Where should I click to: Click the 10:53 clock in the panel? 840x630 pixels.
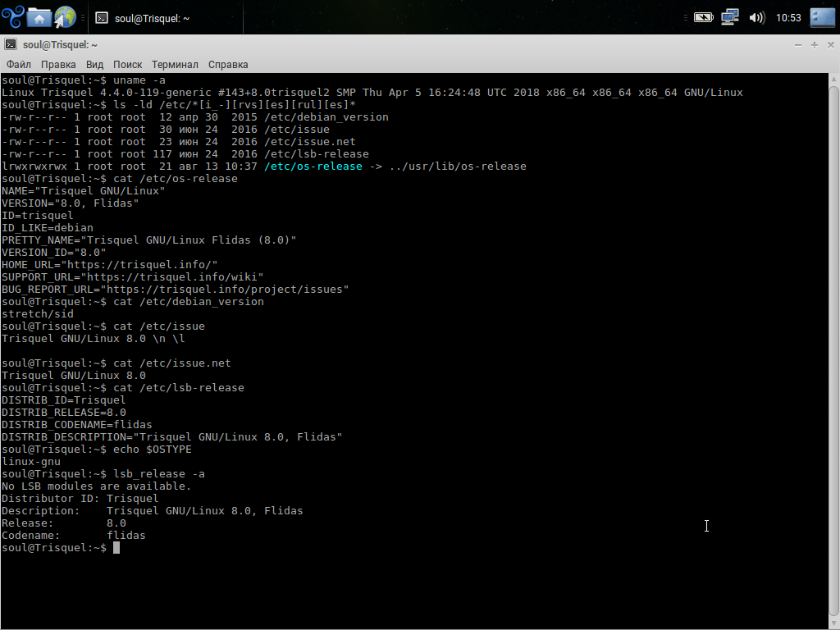click(x=788, y=18)
